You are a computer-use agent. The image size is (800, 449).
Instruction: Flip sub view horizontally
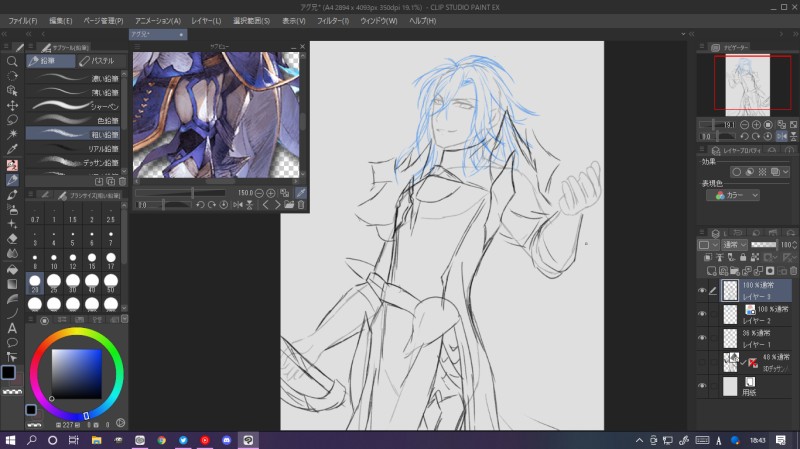(x=237, y=205)
